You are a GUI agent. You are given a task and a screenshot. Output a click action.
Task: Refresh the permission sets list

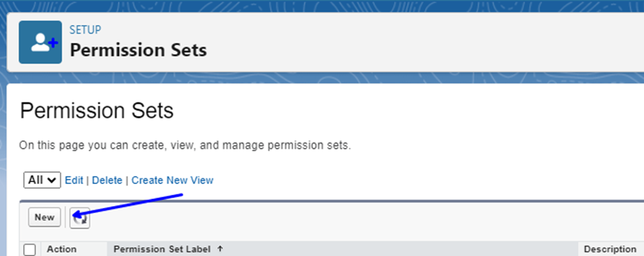tap(80, 218)
